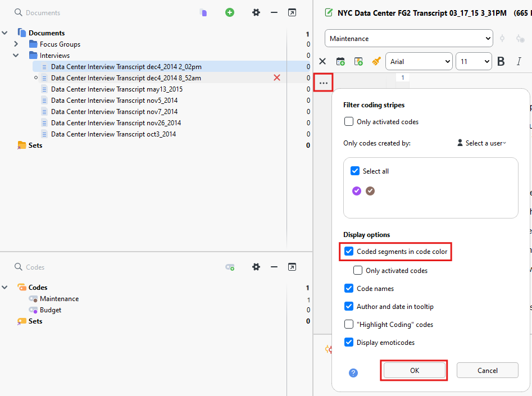This screenshot has width=532, height=396.
Task: Select Data Center Interview Transcript dec4_2014 8_52am
Action: coord(126,78)
